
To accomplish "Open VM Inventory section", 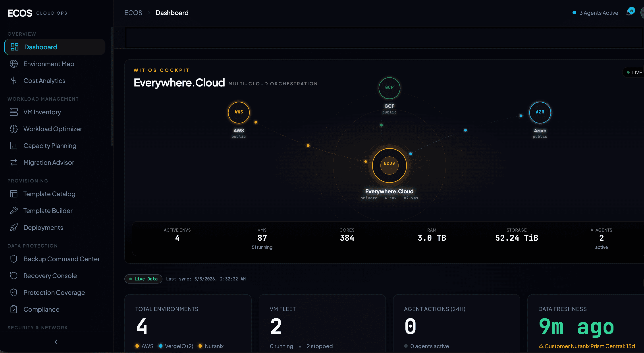I will point(54,112).
